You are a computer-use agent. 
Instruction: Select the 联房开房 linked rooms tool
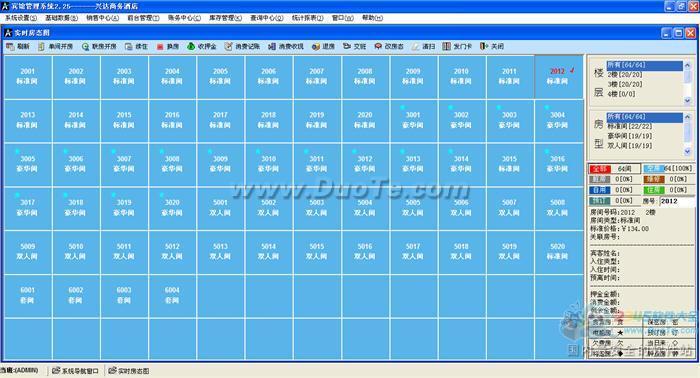tap(85, 46)
